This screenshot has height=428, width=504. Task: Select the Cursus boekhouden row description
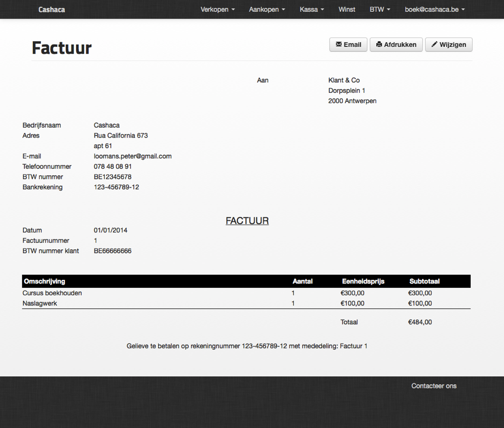52,293
